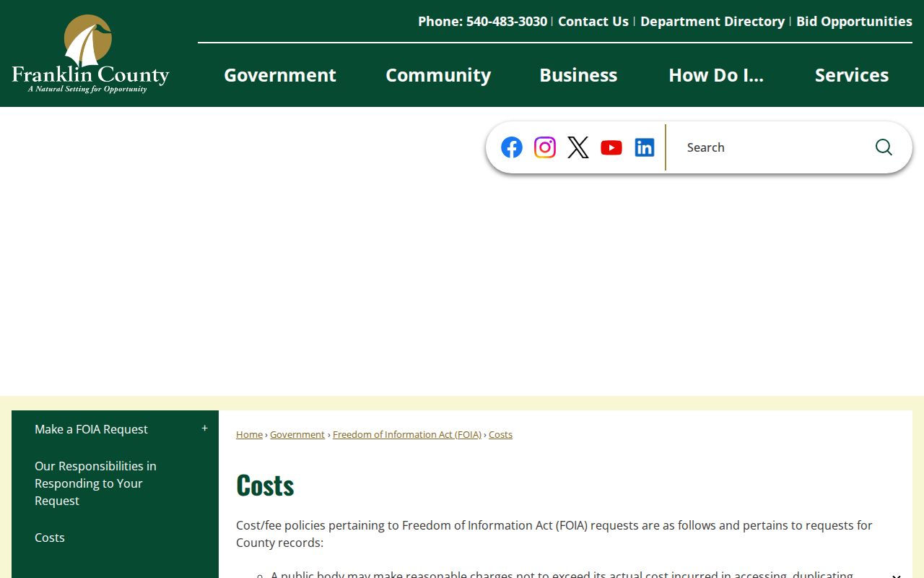Expand the Make a FOIA Request submenu
Image resolution: width=924 pixels, height=578 pixels.
204,428
